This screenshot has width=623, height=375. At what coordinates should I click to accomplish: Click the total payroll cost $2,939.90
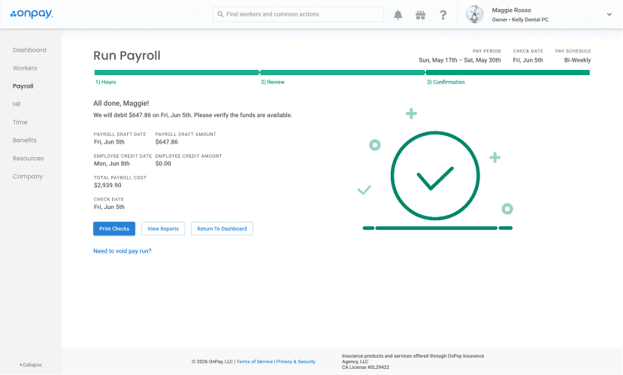(108, 185)
